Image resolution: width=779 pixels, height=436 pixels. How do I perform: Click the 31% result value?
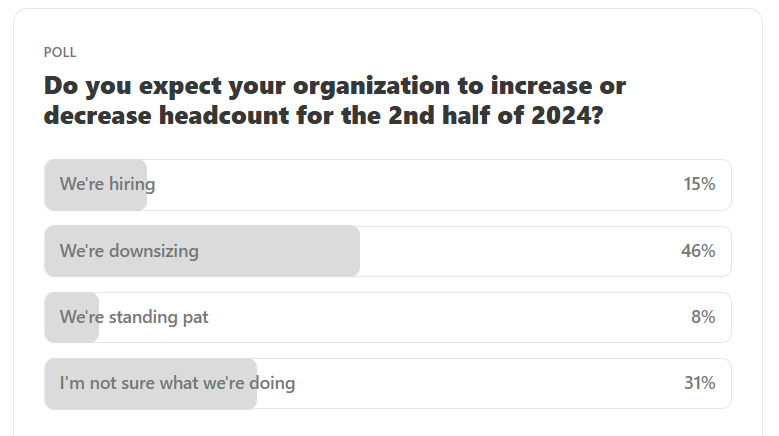click(x=700, y=383)
